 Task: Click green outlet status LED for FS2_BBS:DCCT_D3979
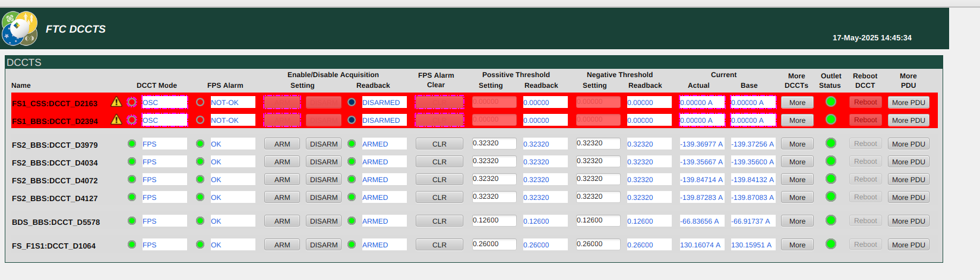coord(830,143)
